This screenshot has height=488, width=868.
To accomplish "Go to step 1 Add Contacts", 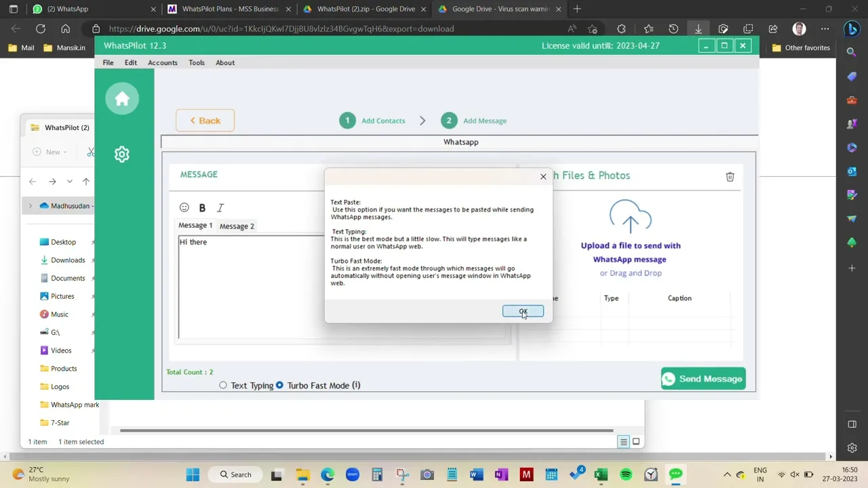I will (x=372, y=121).
